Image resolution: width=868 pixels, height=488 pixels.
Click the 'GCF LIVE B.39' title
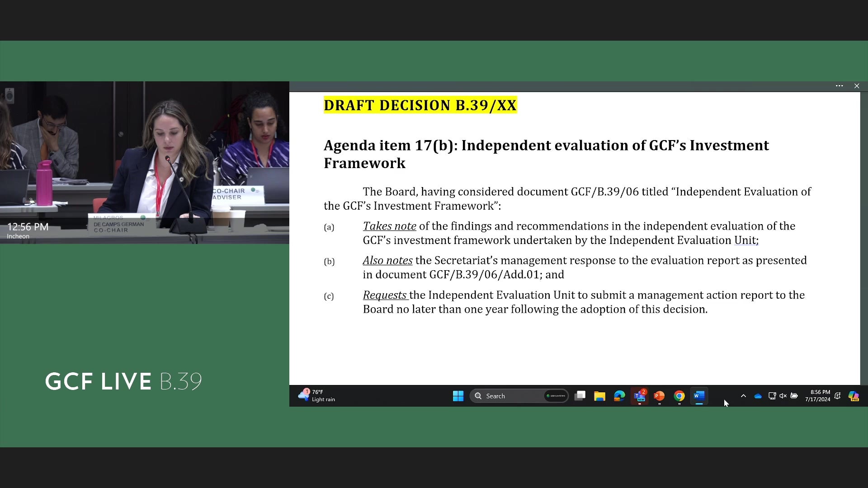click(x=123, y=382)
